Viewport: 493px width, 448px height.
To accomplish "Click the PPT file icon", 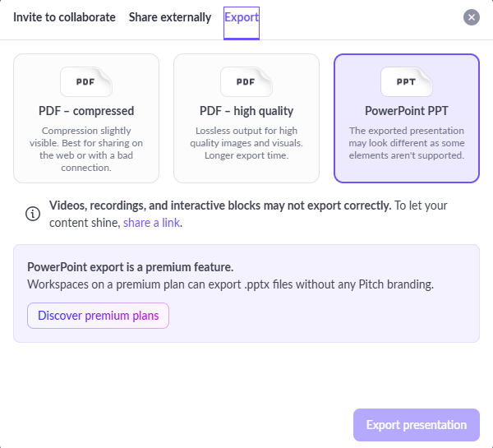I will click(x=406, y=82).
